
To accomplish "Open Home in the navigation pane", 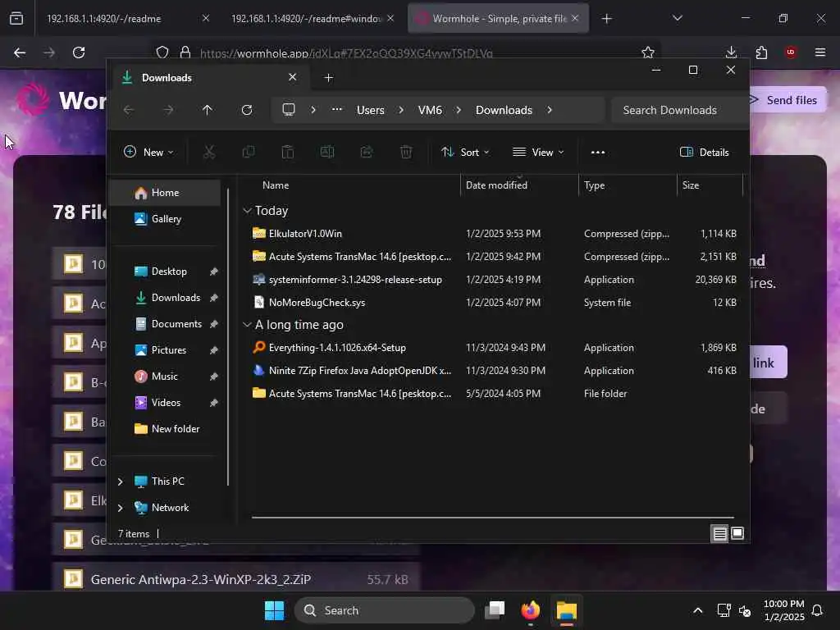I will point(165,193).
